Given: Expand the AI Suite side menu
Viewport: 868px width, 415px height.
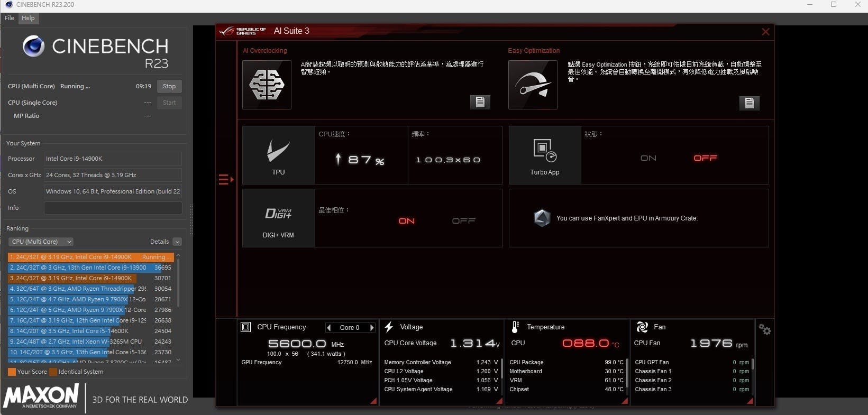Looking at the screenshot, I should (x=226, y=180).
